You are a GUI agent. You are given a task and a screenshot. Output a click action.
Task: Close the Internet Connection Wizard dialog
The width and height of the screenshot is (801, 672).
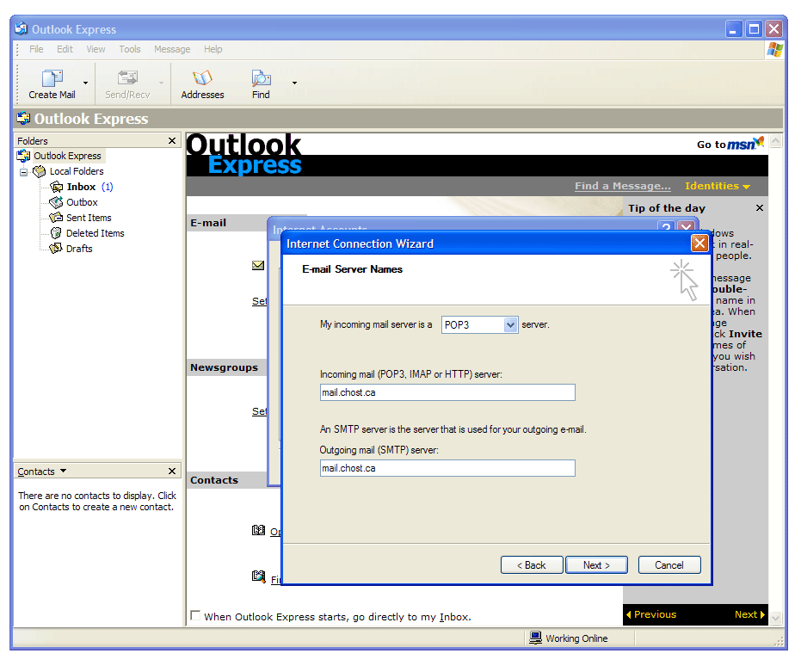699,244
